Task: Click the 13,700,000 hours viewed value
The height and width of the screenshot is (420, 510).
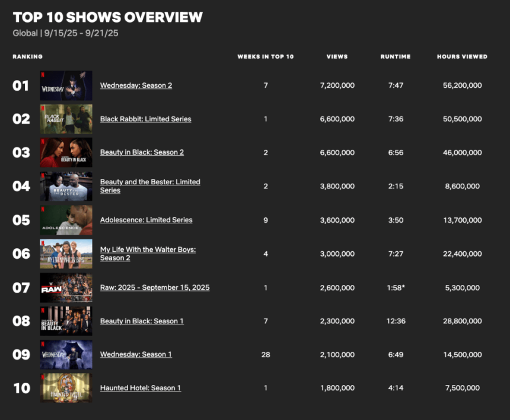Action: click(x=462, y=220)
